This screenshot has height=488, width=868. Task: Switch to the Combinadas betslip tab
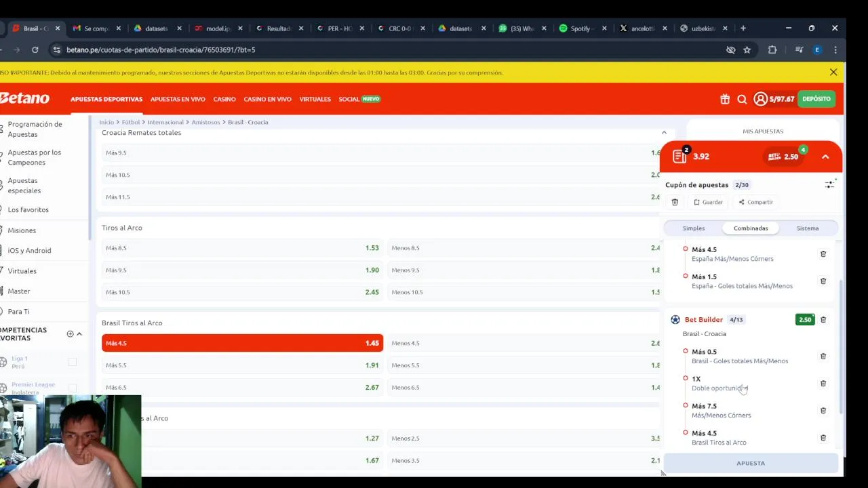pos(751,228)
